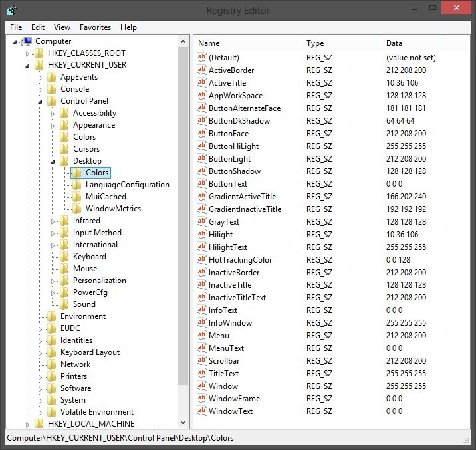Select the WindowFrame value name
Viewport: 476px width, 450px height.
[235, 398]
